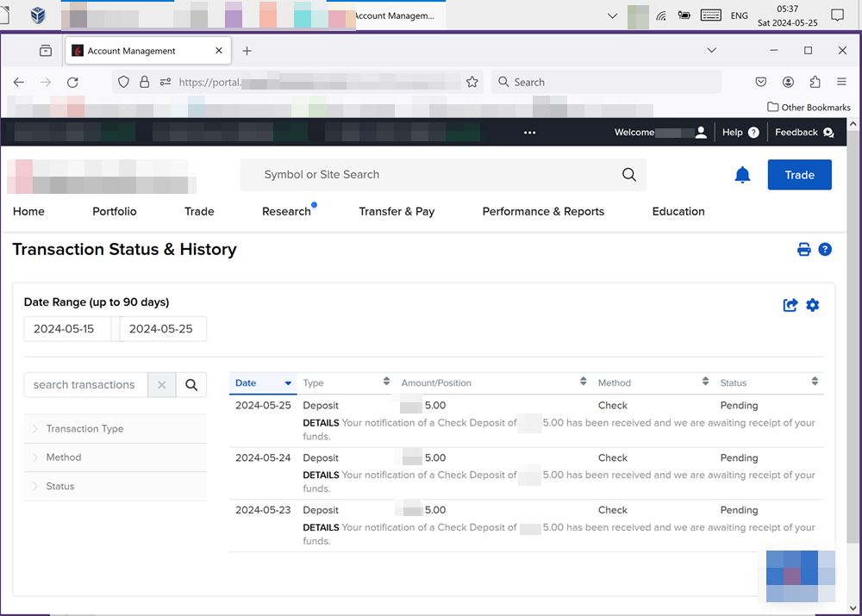Click the search transactions field
This screenshot has height=616, width=862.
85,384
